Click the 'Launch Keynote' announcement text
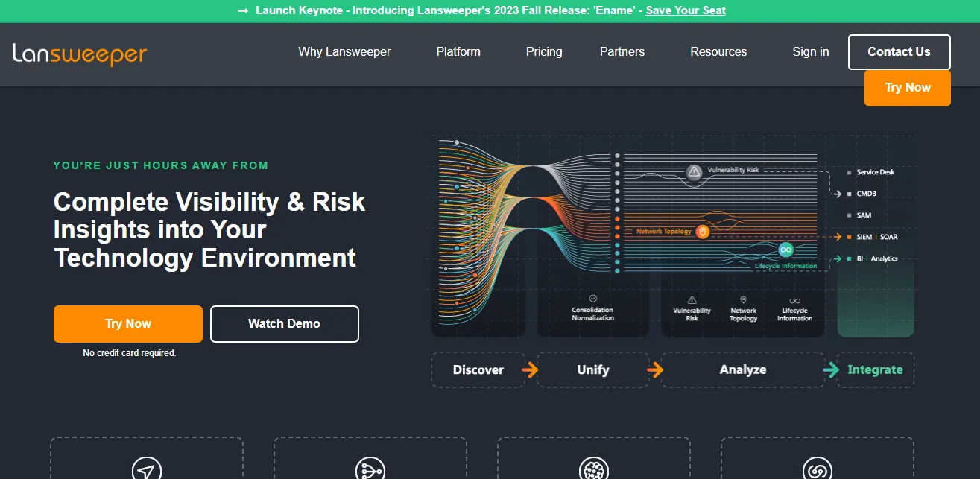The width and height of the screenshot is (980, 479). 449,10
